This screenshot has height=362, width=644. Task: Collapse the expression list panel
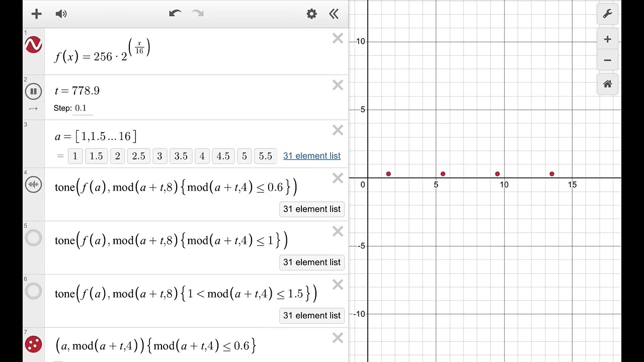coord(334,14)
